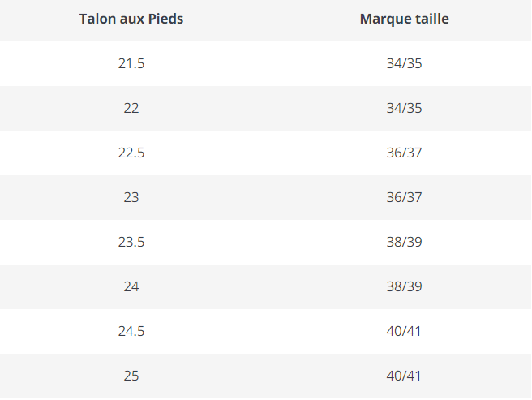Click the 22.5 heel length cell
The height and width of the screenshot is (400, 532).
(131, 153)
